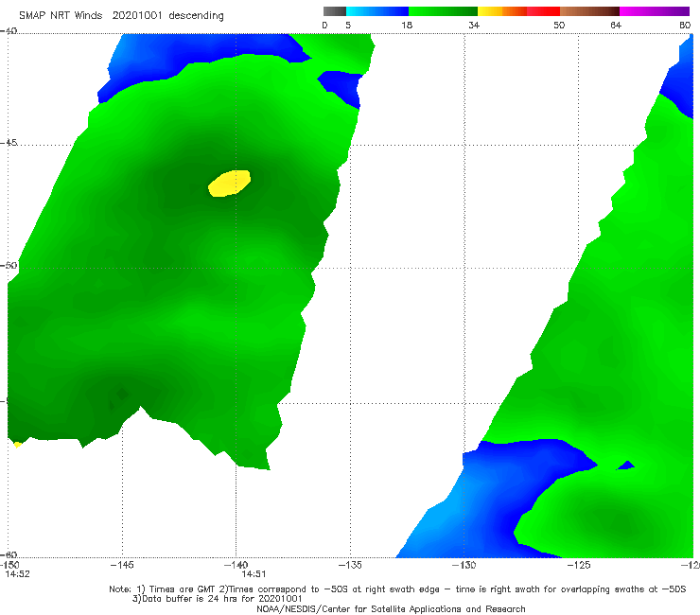The height and width of the screenshot is (615, 700).
Task: Click the longitude label "-125"
Action: 579,565
